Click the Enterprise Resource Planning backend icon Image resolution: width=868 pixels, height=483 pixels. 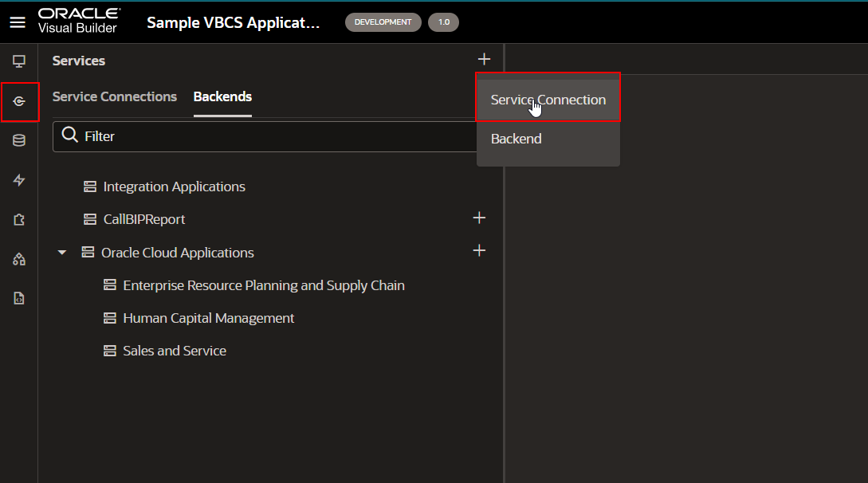pyautogui.click(x=110, y=285)
